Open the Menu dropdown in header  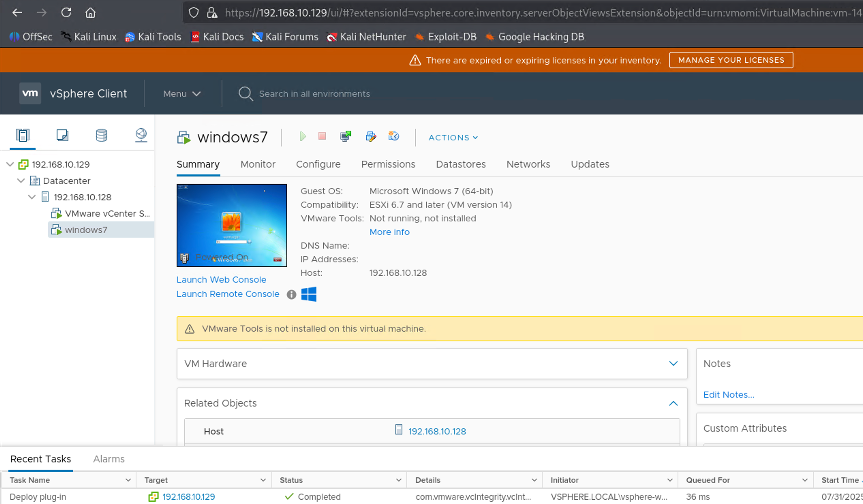182,94
